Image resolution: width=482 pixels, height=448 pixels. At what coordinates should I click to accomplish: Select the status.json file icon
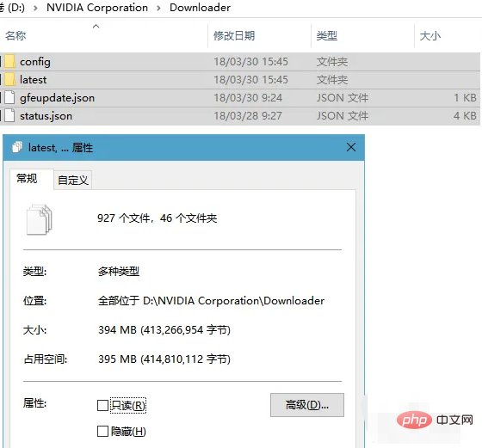pos(9,116)
